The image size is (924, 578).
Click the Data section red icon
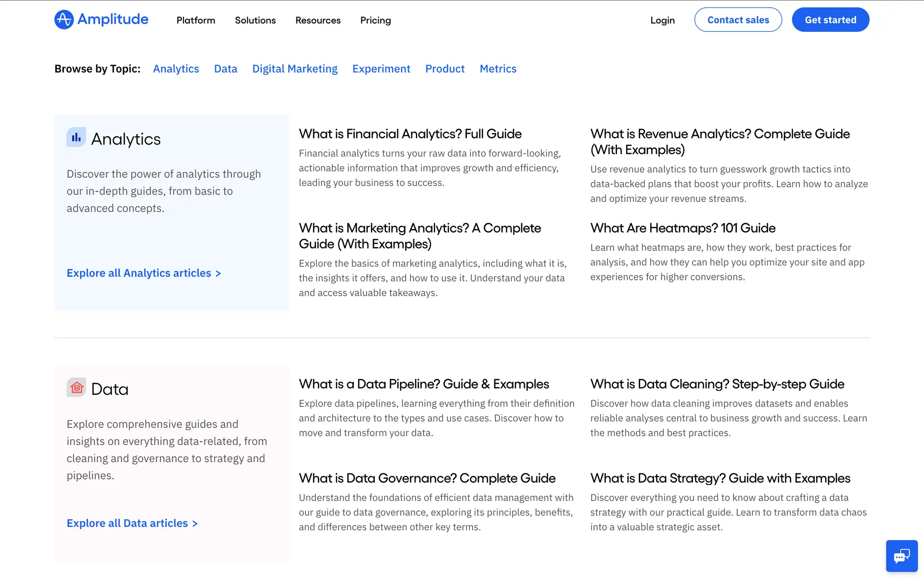77,387
